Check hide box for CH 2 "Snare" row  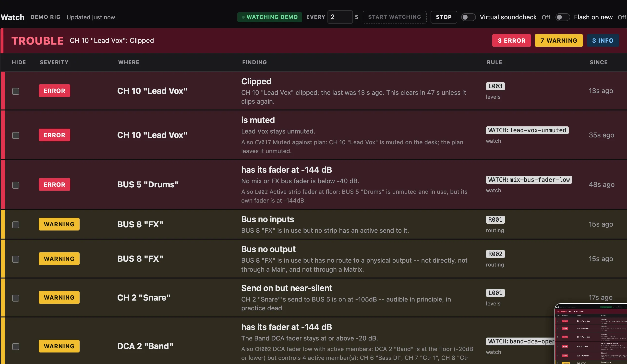tap(16, 298)
